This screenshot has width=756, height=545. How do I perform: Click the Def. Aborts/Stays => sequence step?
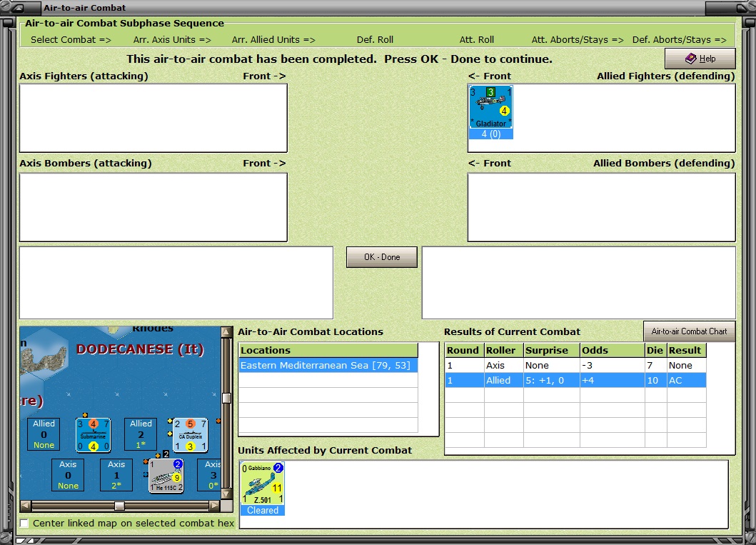click(680, 39)
